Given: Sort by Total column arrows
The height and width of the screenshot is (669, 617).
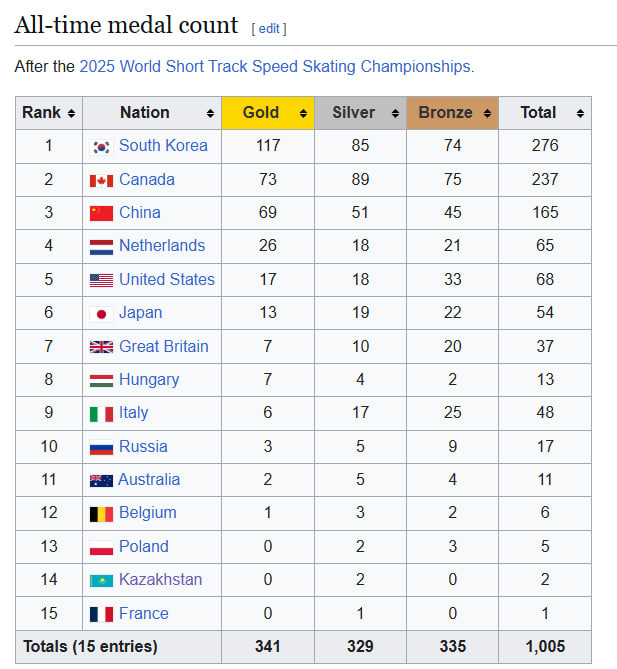Looking at the screenshot, I should [580, 114].
